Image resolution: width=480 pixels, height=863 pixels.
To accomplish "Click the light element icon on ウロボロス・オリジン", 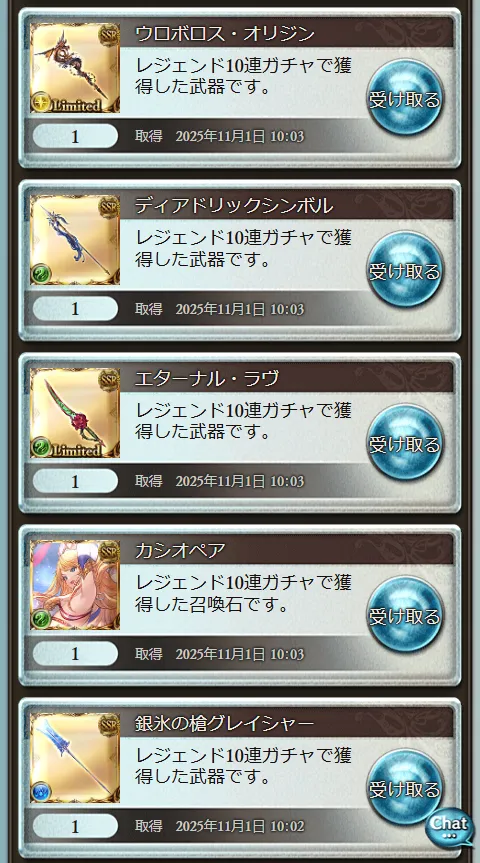I will (x=41, y=103).
